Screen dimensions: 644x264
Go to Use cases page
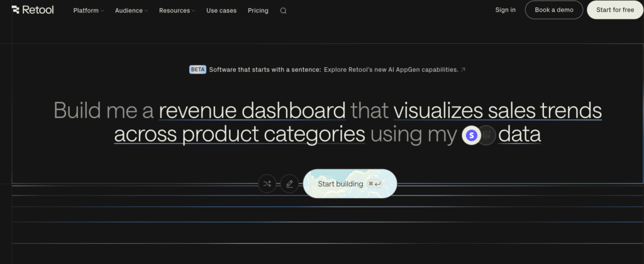221,11
